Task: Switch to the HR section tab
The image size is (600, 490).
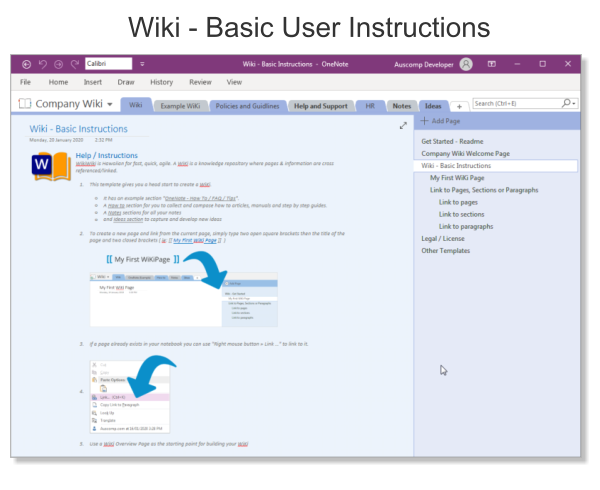Action: tap(370, 106)
